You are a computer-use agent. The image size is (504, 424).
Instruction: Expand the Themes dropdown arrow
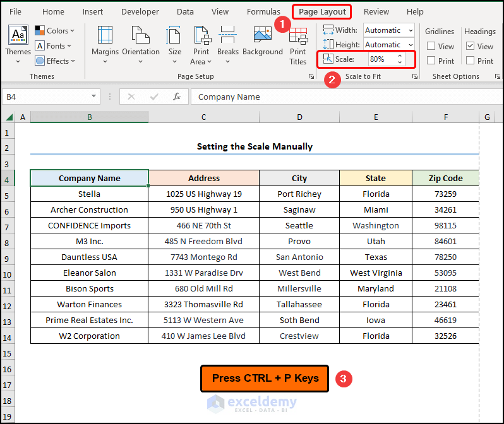point(18,61)
